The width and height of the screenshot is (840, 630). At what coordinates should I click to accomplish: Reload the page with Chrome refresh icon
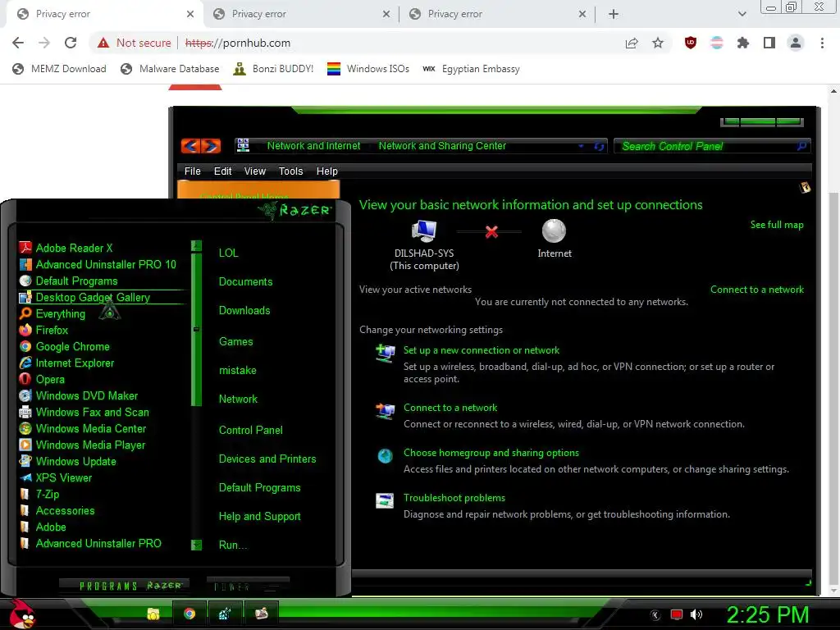pos(71,43)
